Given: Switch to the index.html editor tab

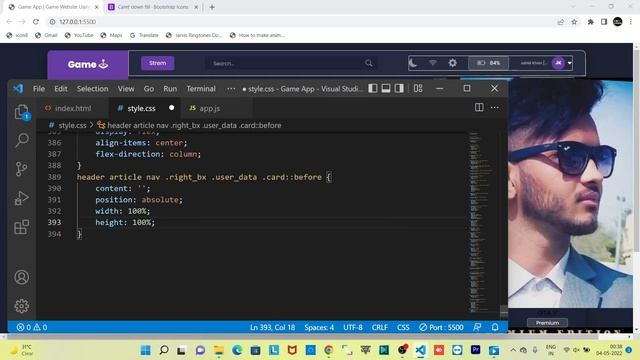Looking at the screenshot, I should click(x=72, y=108).
